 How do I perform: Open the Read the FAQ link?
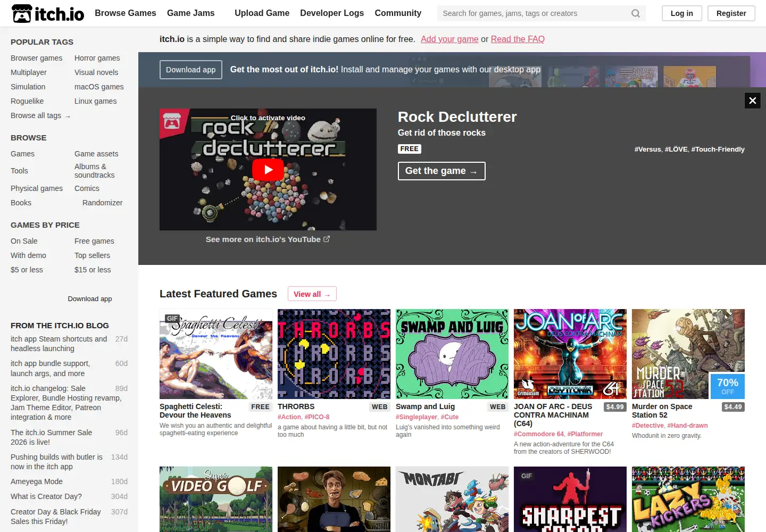518,39
